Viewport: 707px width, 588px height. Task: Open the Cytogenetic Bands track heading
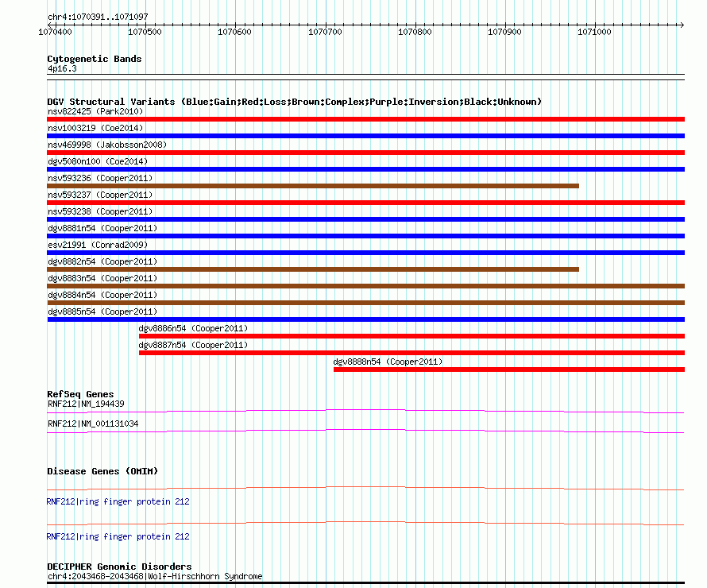pyautogui.click(x=95, y=59)
